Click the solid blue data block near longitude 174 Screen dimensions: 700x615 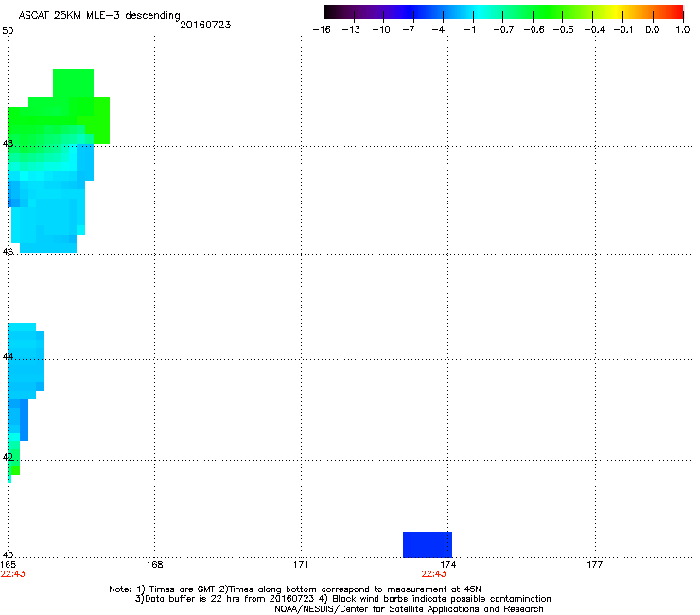point(428,544)
